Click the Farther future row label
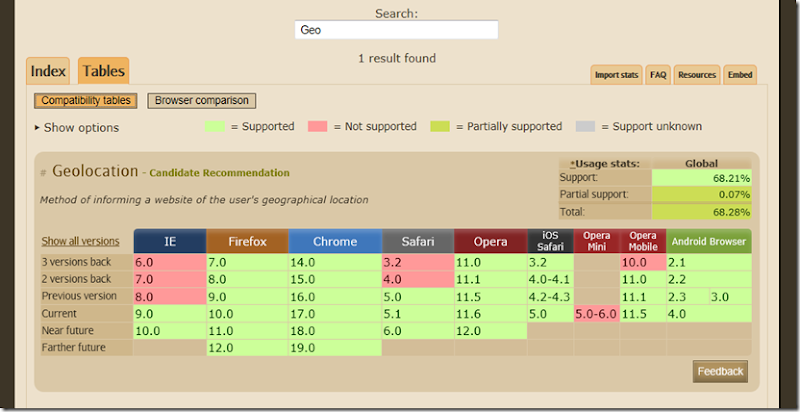The image size is (800, 412). coord(87,348)
